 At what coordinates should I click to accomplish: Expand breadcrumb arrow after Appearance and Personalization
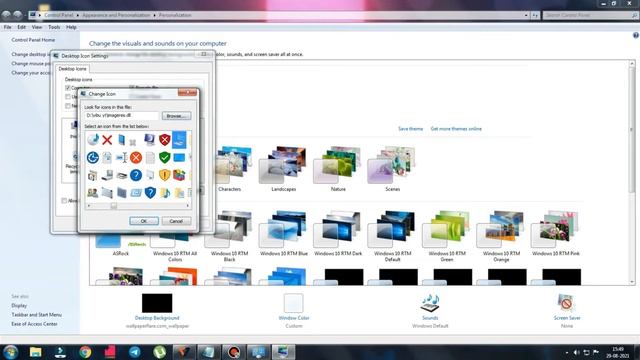(154, 15)
